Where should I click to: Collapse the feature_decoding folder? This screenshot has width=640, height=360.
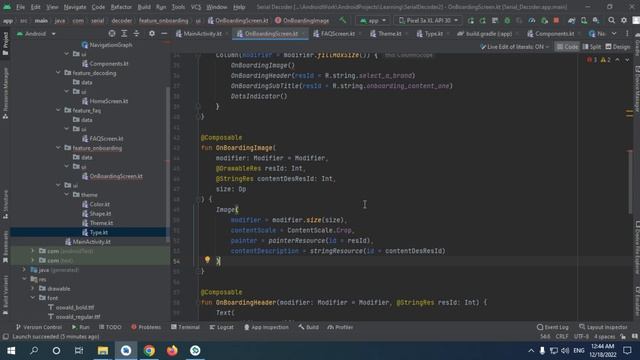[x=58, y=73]
